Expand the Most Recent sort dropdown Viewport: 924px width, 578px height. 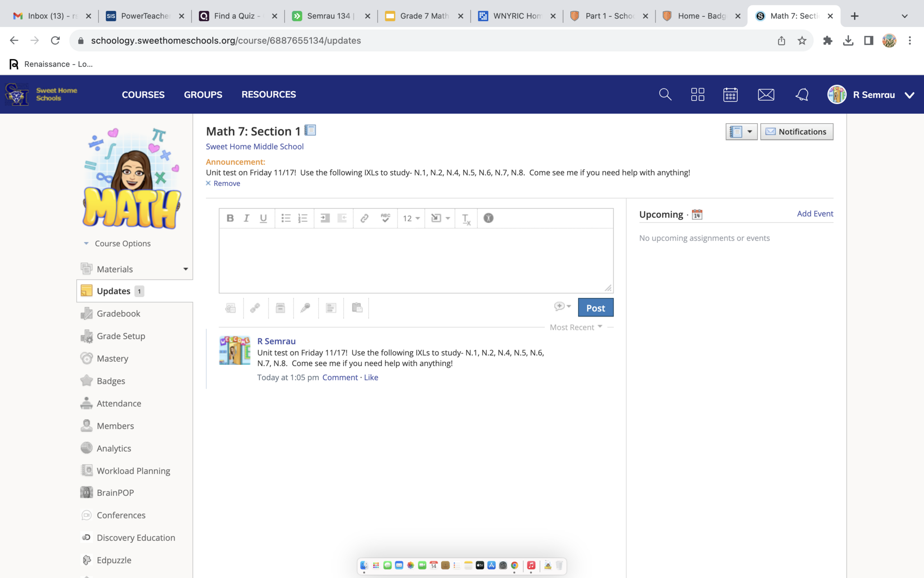576,327
